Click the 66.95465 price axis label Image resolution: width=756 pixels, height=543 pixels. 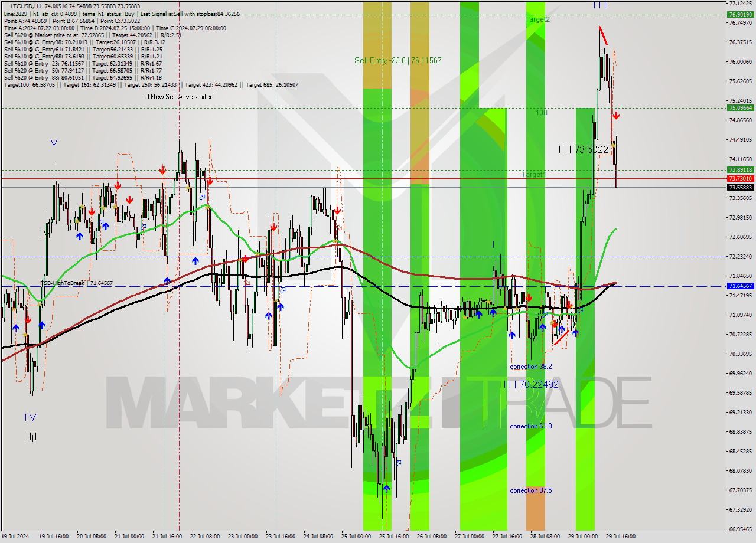coord(740,529)
